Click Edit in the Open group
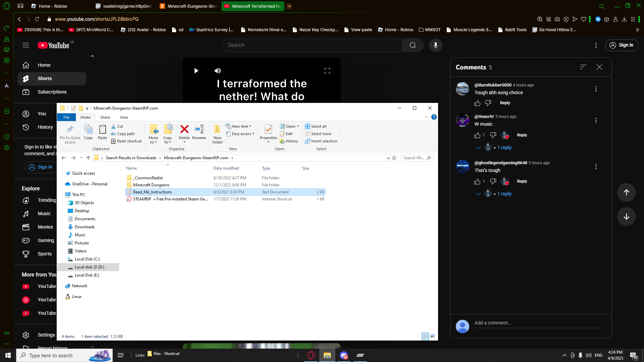Viewport: 644px width, 362px height. tap(286, 134)
